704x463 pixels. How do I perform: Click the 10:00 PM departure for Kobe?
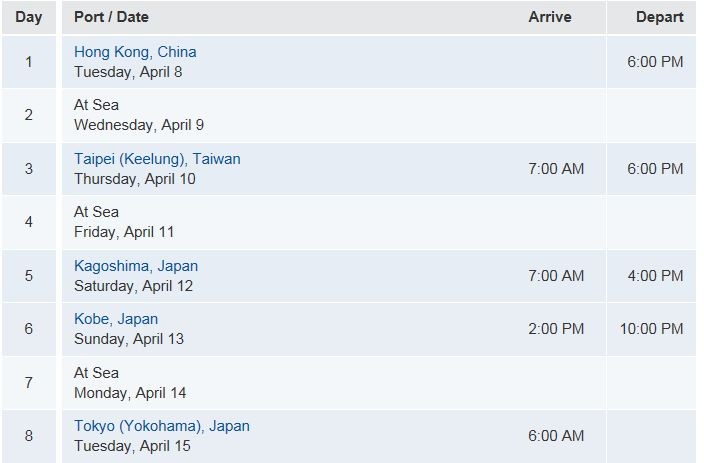[651, 329]
